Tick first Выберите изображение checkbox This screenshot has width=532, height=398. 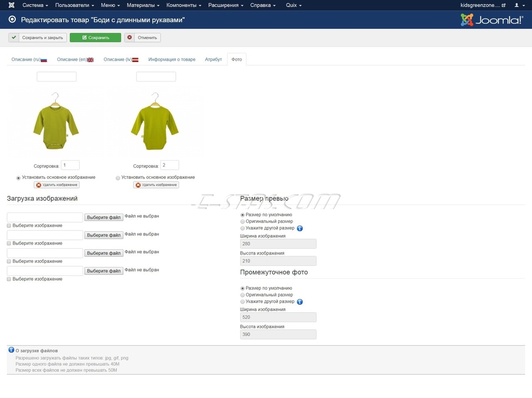pyautogui.click(x=9, y=225)
